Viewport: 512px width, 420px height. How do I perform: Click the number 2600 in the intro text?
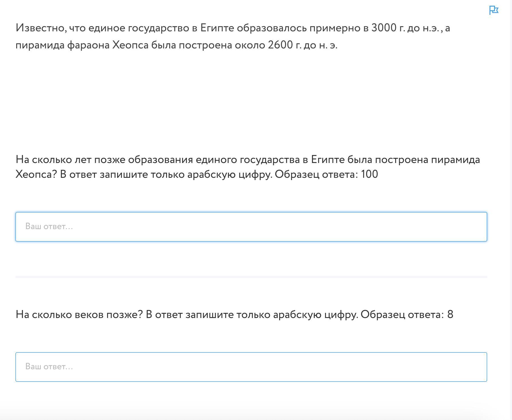click(x=280, y=45)
